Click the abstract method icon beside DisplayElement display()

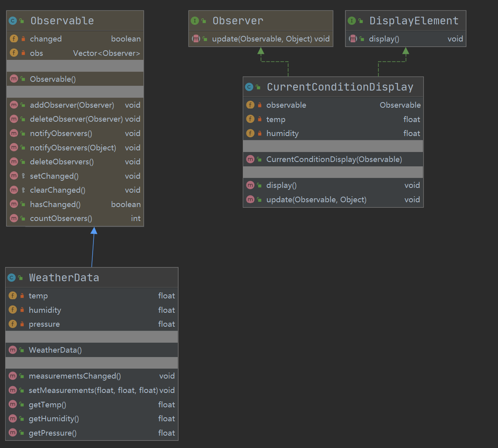click(x=353, y=39)
